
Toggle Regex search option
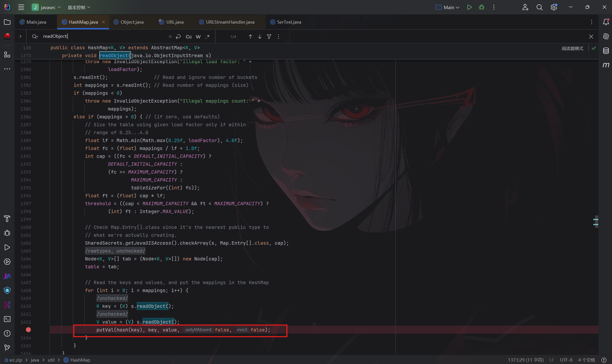click(208, 37)
